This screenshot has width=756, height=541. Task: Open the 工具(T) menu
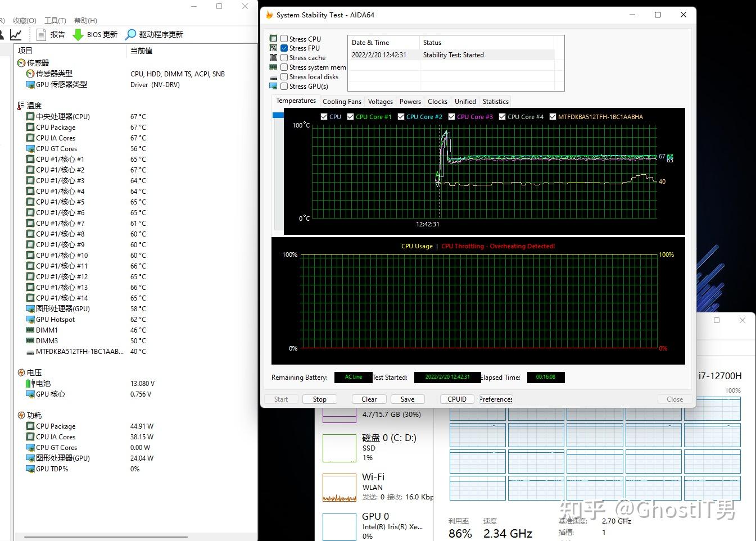(x=55, y=20)
